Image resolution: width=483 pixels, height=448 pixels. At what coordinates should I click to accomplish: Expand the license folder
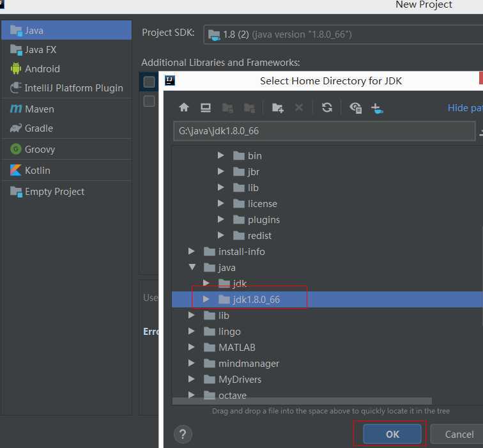pos(220,203)
